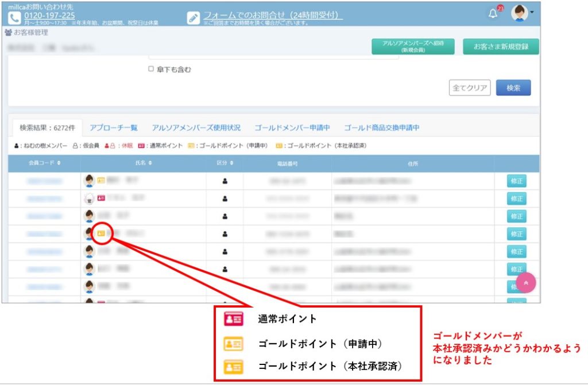The width and height of the screenshot is (588, 385).
Task: Click the member person icon in first row 区分 column
Action: (225, 181)
